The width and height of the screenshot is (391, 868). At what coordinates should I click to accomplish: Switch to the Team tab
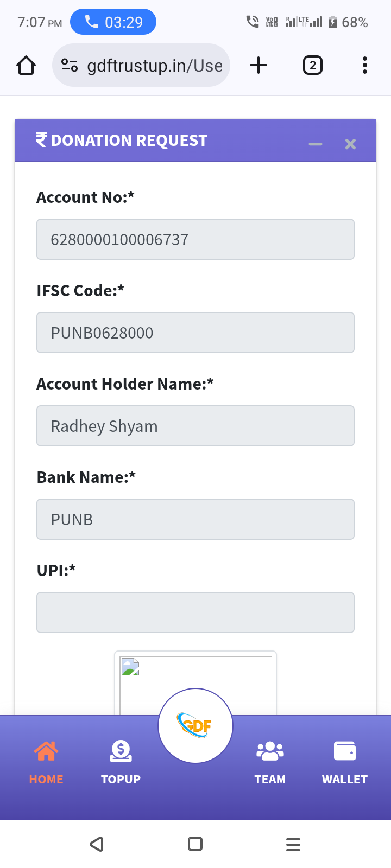[270, 762]
